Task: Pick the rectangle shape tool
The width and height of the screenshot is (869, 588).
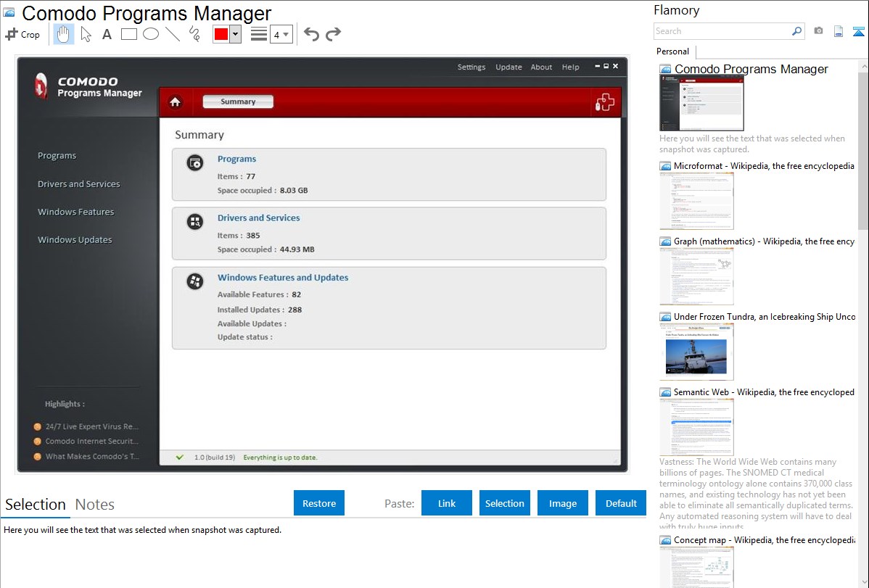Action: (129, 34)
